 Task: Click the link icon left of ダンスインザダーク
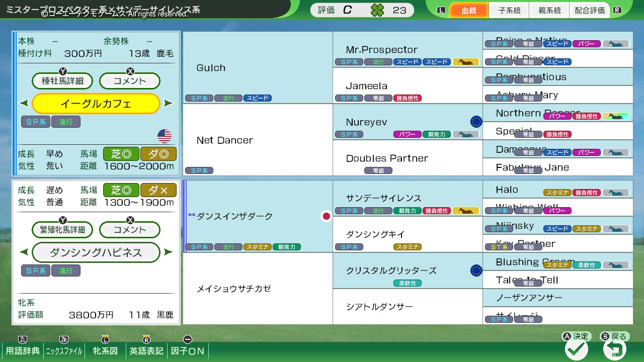click(192, 215)
